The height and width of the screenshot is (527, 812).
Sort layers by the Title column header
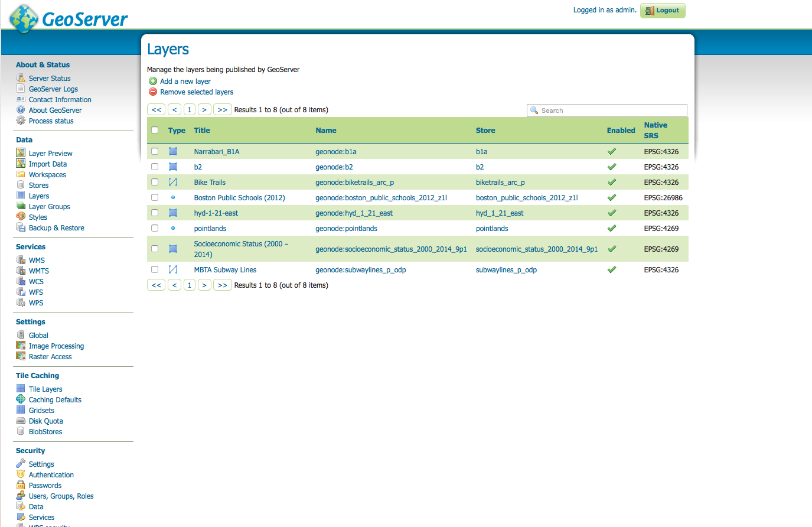point(202,131)
